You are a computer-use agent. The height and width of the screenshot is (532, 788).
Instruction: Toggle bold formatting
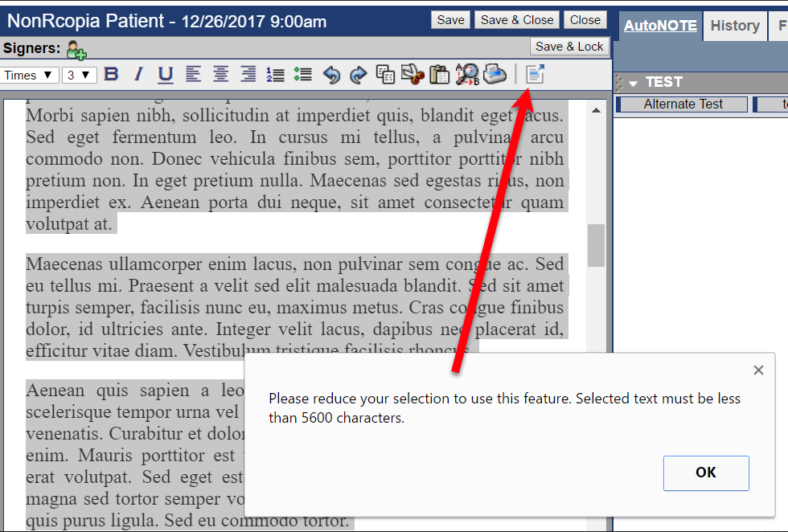pyautogui.click(x=111, y=75)
